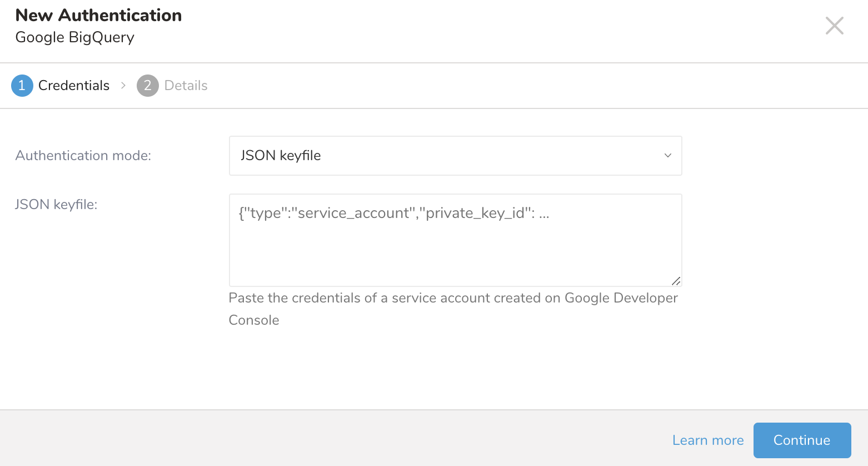868x466 pixels.
Task: Click the gray step 2 circle
Action: point(147,86)
